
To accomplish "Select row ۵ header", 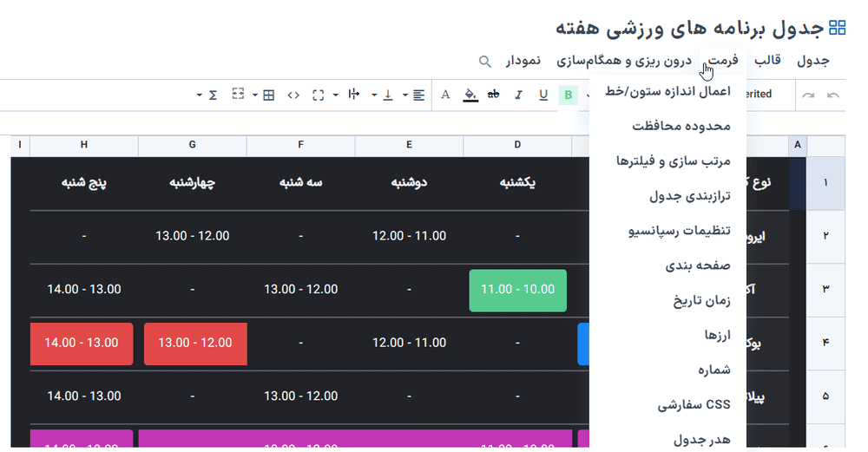I will tap(826, 396).
